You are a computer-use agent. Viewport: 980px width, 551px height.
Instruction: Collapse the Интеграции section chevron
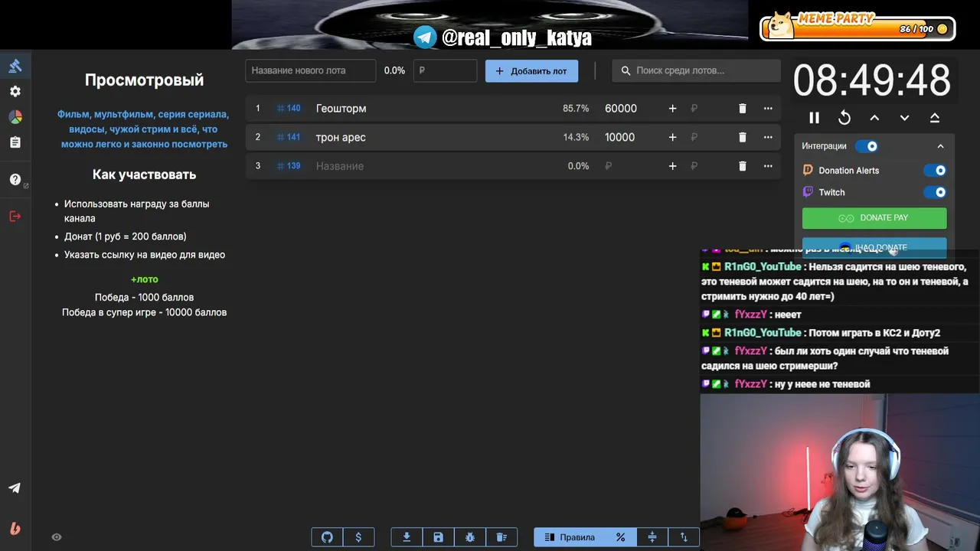940,146
